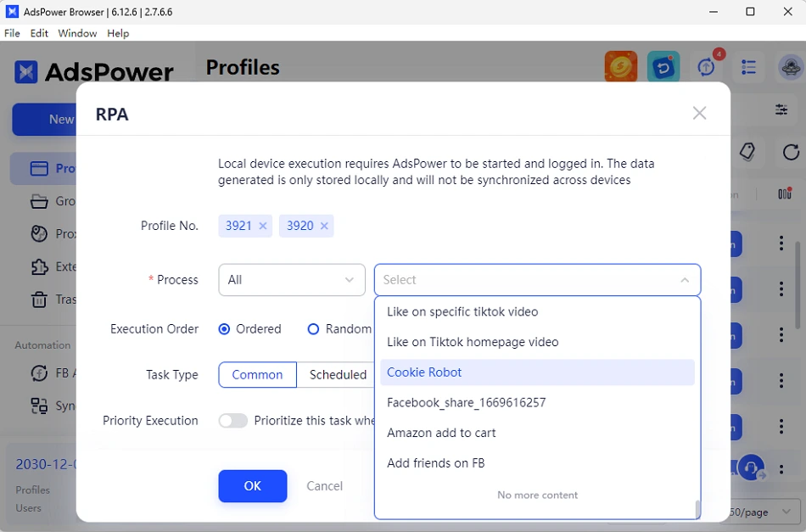Open Trash in sidebar
The image size is (806, 532).
tap(39, 300)
